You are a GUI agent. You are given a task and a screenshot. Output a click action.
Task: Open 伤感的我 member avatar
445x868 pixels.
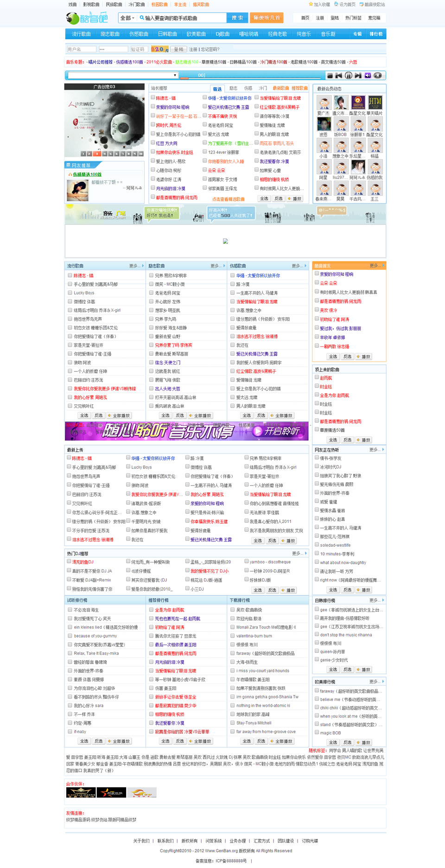click(x=375, y=166)
